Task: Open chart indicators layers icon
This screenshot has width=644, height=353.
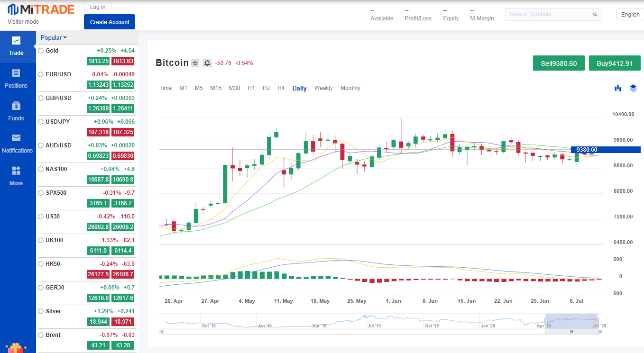Action: click(x=633, y=88)
